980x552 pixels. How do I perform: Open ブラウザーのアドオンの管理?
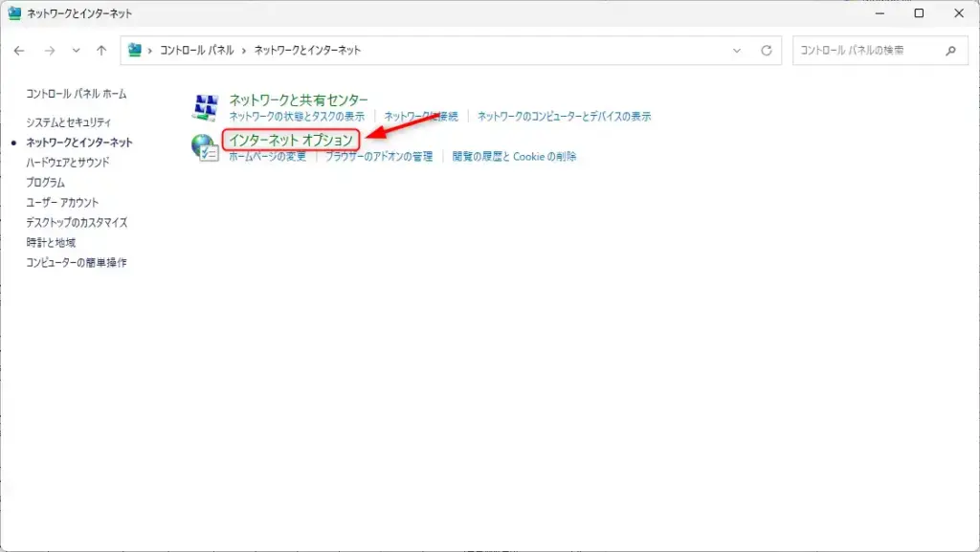click(x=379, y=156)
